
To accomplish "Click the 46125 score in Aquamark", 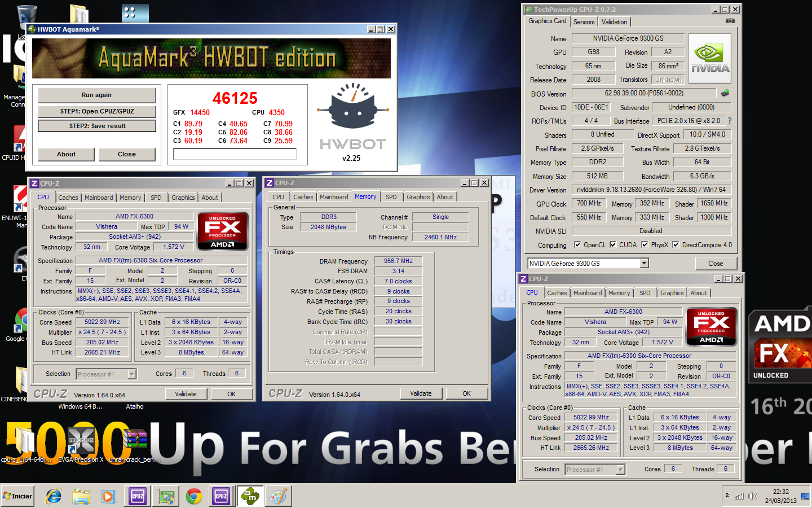I will tap(235, 98).
